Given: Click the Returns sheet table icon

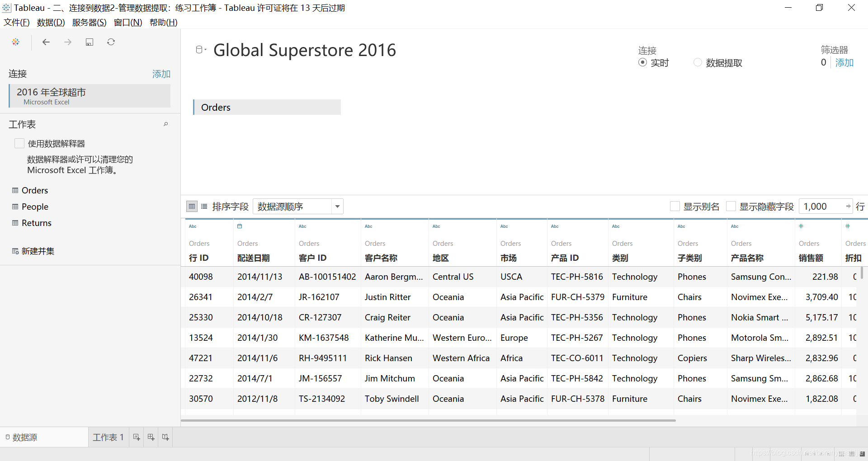Looking at the screenshot, I should pos(15,223).
